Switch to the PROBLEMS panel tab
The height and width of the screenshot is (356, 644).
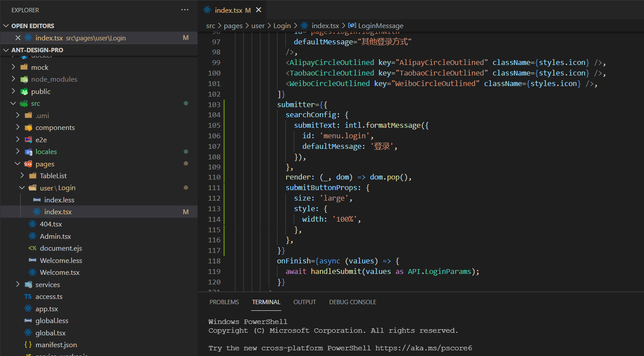coord(224,302)
